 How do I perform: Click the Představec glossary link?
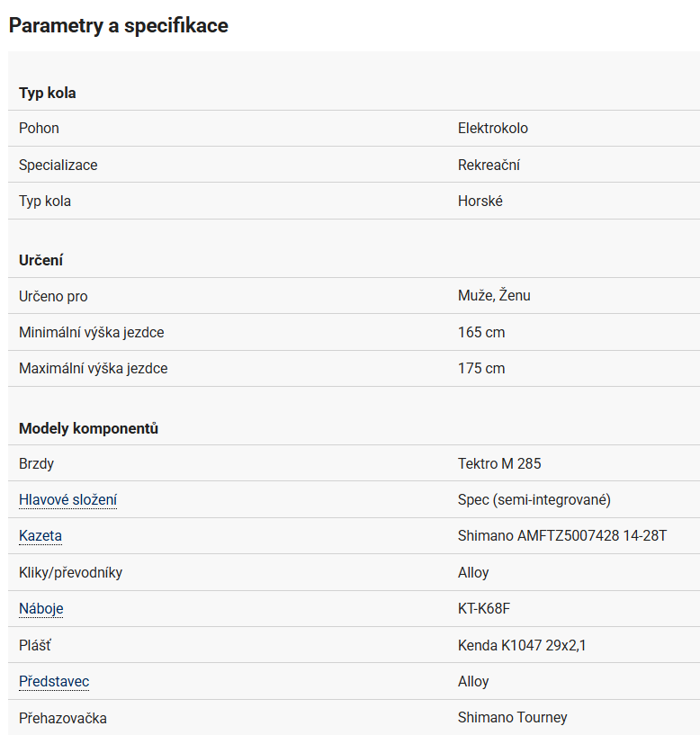point(54,682)
